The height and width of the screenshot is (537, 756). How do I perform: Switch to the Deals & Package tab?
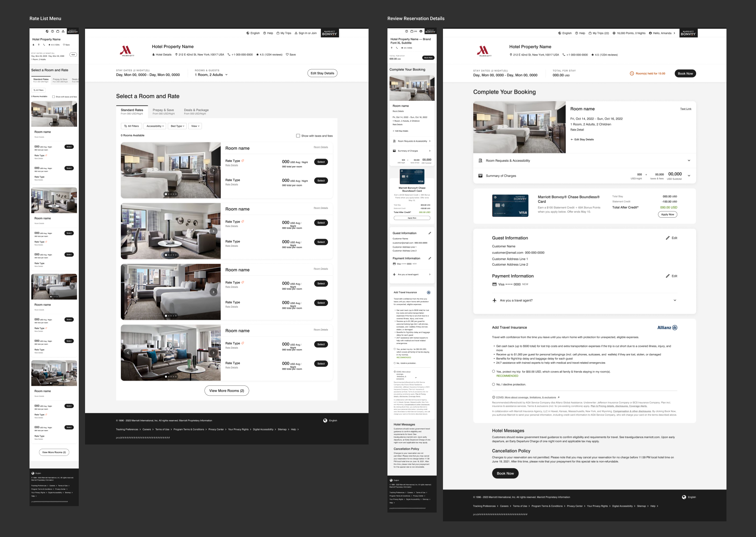coord(196,111)
